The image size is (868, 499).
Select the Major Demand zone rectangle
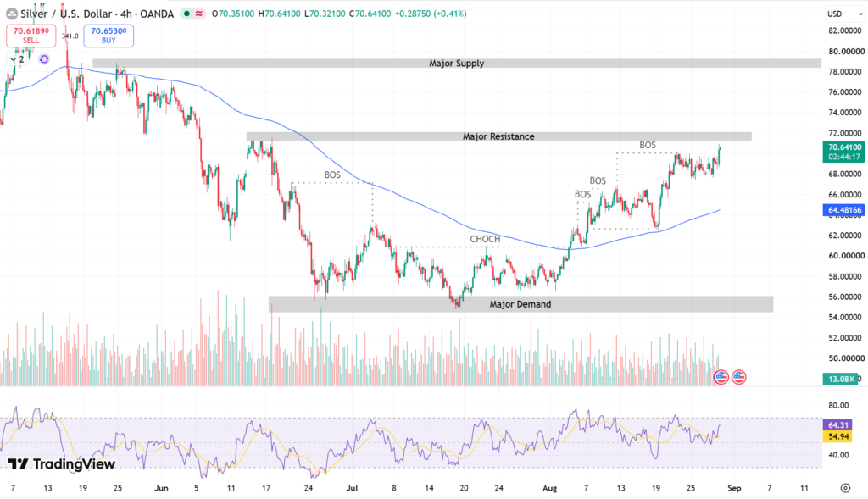coord(521,304)
